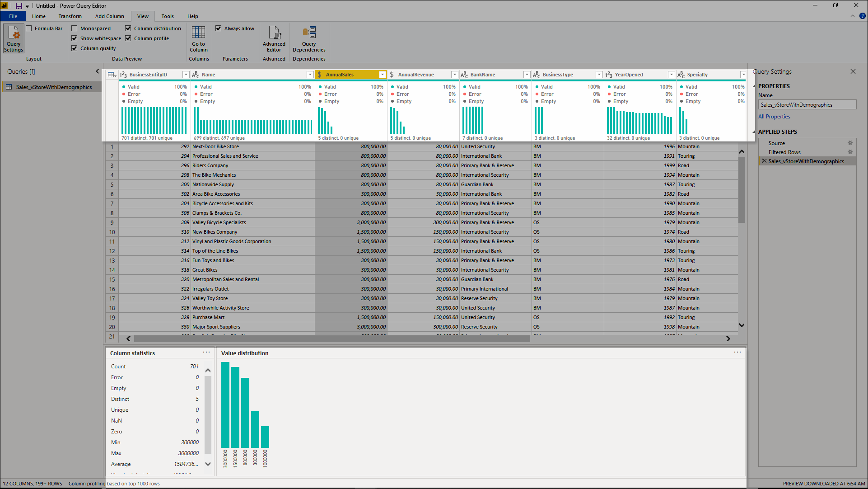Click the Add Column ribbon tab
The height and width of the screenshot is (489, 868).
[x=109, y=16]
